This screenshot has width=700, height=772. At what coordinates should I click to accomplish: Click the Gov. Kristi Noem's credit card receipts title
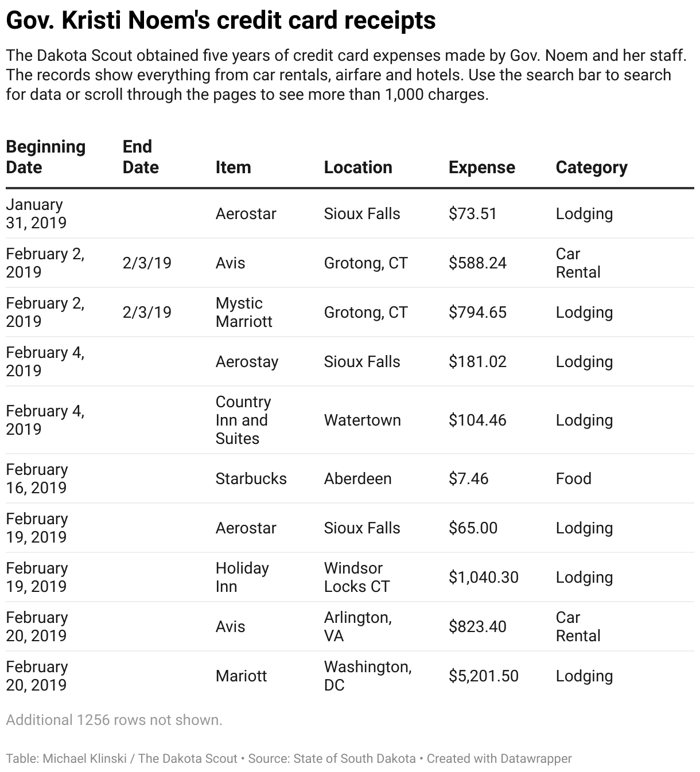click(221, 20)
